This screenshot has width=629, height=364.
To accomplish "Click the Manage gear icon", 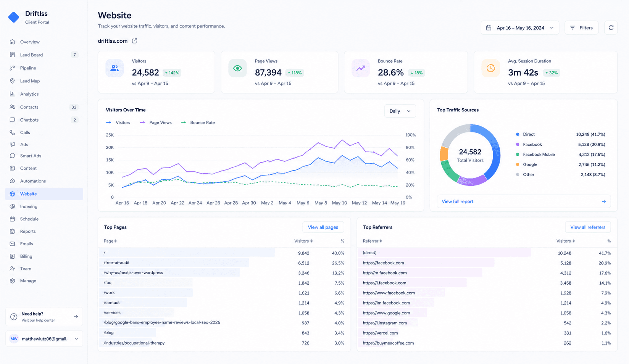I will [x=12, y=281].
